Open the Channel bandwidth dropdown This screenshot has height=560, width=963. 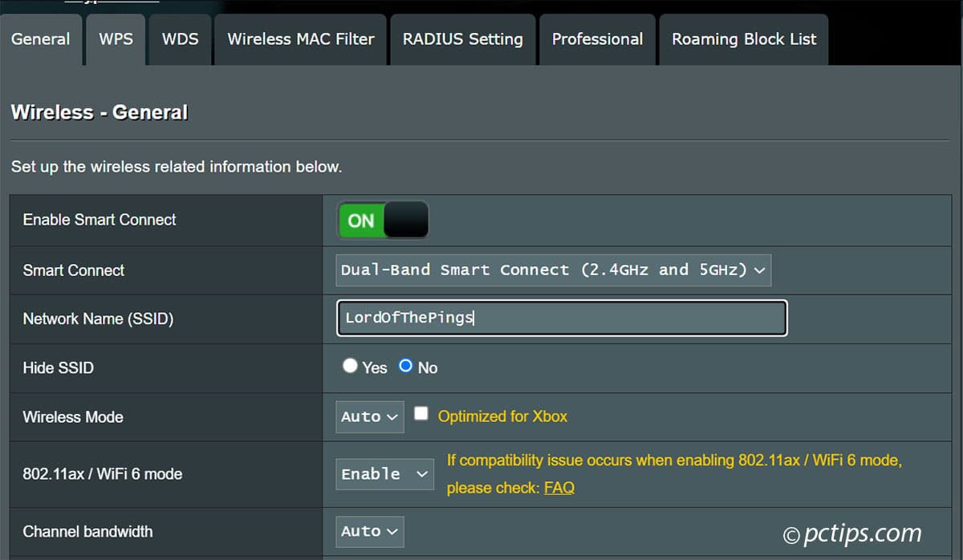click(x=369, y=531)
